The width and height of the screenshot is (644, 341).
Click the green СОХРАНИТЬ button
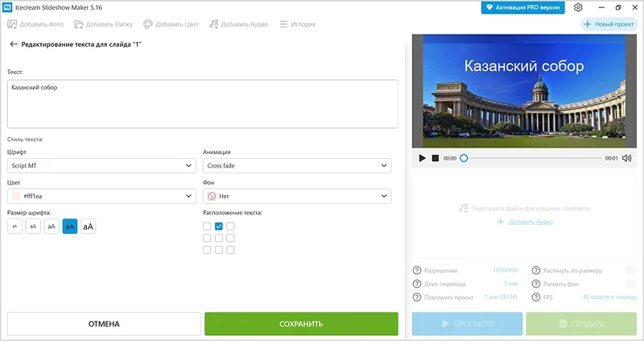pos(301,324)
